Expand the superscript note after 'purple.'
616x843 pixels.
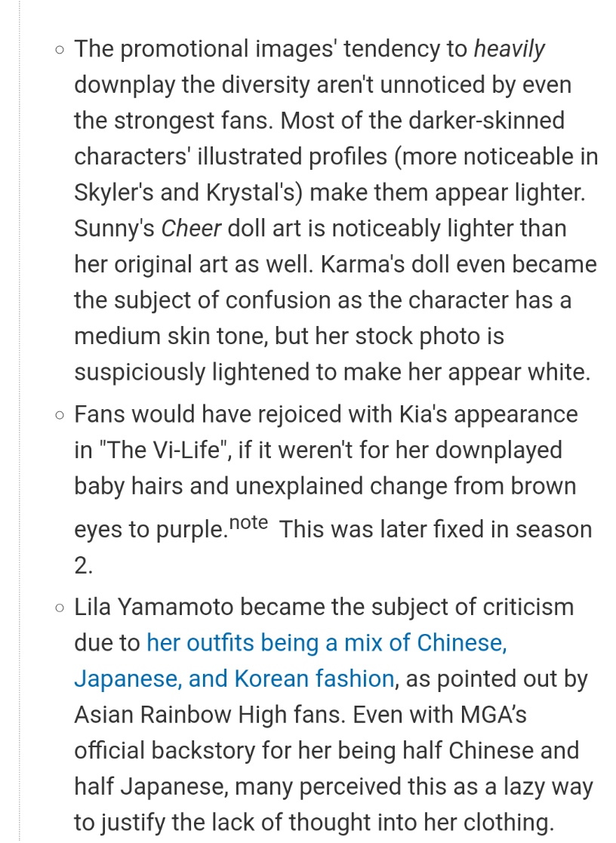pyautogui.click(x=248, y=522)
